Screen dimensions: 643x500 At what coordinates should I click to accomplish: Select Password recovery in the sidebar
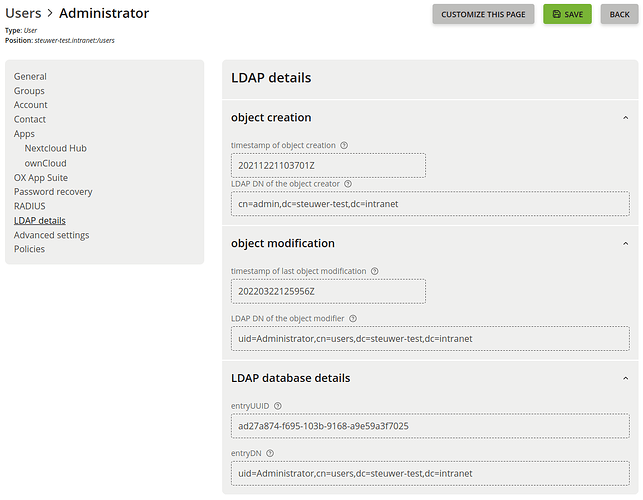[53, 192]
